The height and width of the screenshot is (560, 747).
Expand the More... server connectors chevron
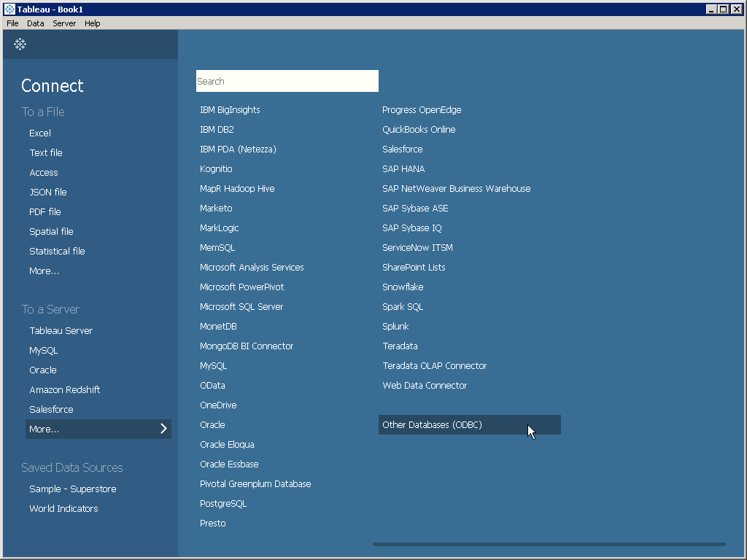163,429
